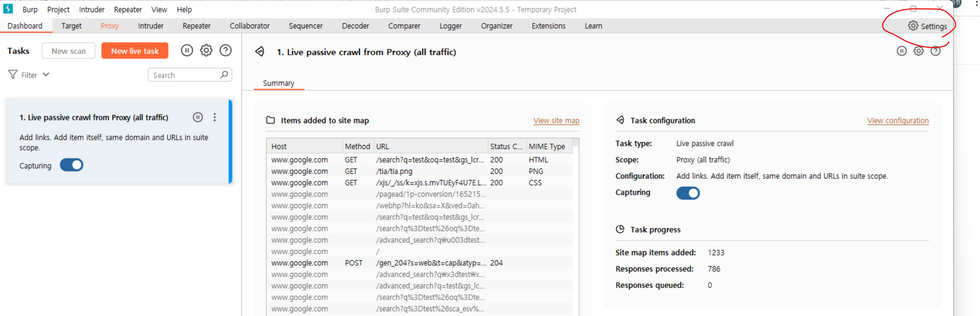Viewport: 980px width, 316px height.
Task: Click the Task progress pie icon
Action: pyautogui.click(x=620, y=229)
